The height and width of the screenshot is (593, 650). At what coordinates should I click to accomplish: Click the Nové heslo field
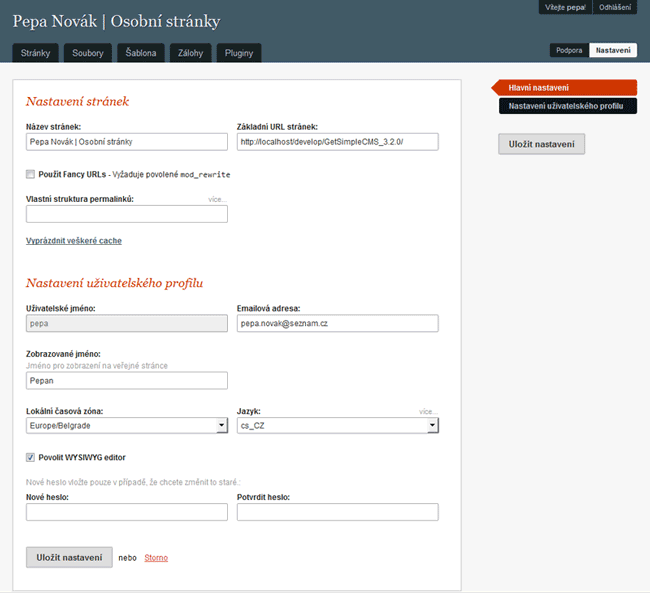pyautogui.click(x=127, y=512)
